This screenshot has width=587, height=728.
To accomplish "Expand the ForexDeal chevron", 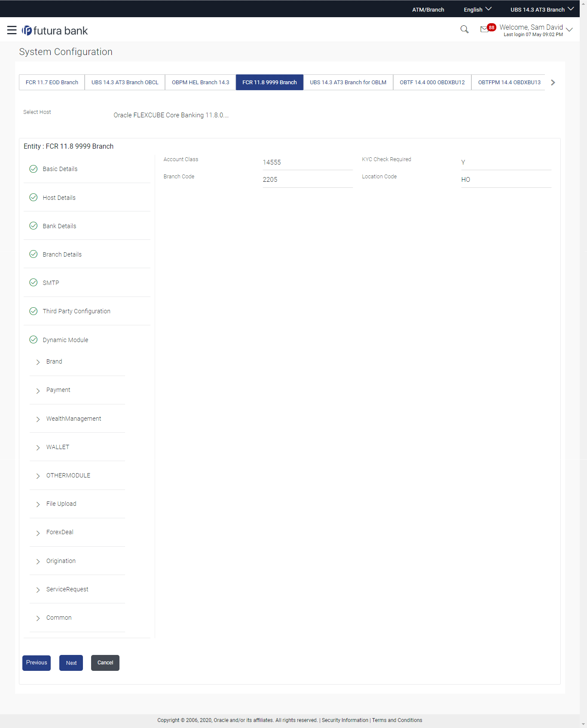I will pos(38,533).
